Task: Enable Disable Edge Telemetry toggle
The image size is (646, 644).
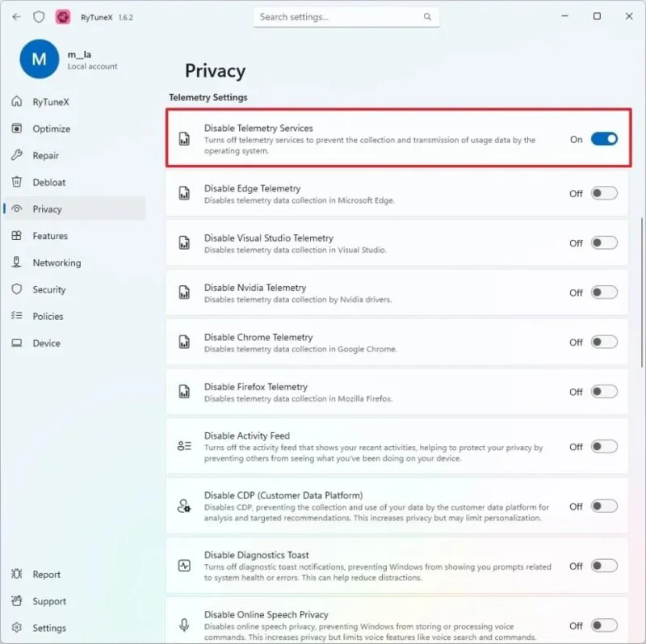Action: (604, 193)
